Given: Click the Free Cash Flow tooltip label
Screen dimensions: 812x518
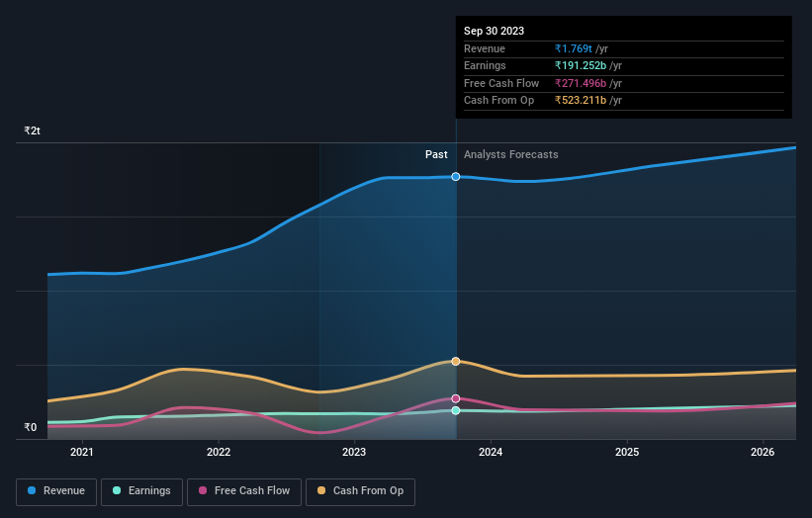Looking at the screenshot, I should (x=501, y=83).
